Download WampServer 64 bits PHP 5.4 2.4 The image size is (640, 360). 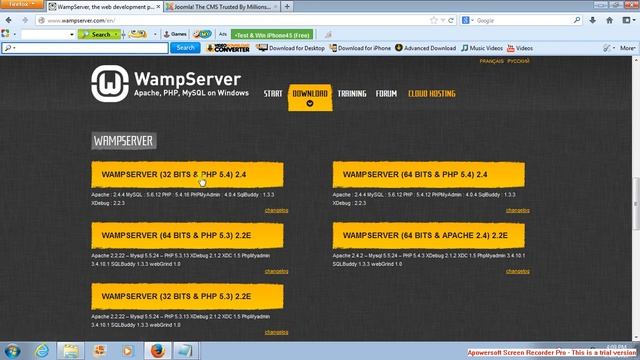click(429, 175)
